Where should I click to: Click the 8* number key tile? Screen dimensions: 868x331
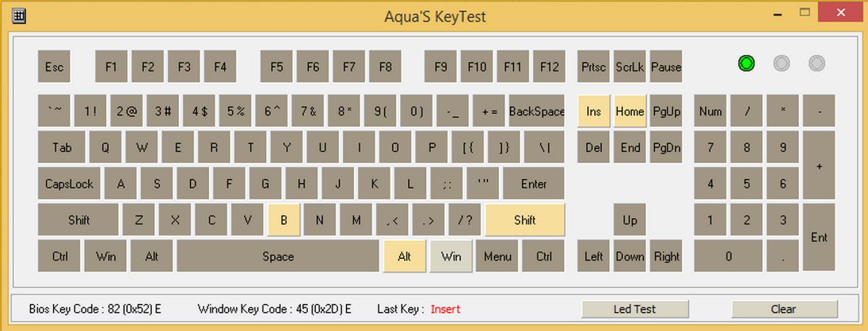pos(344,111)
